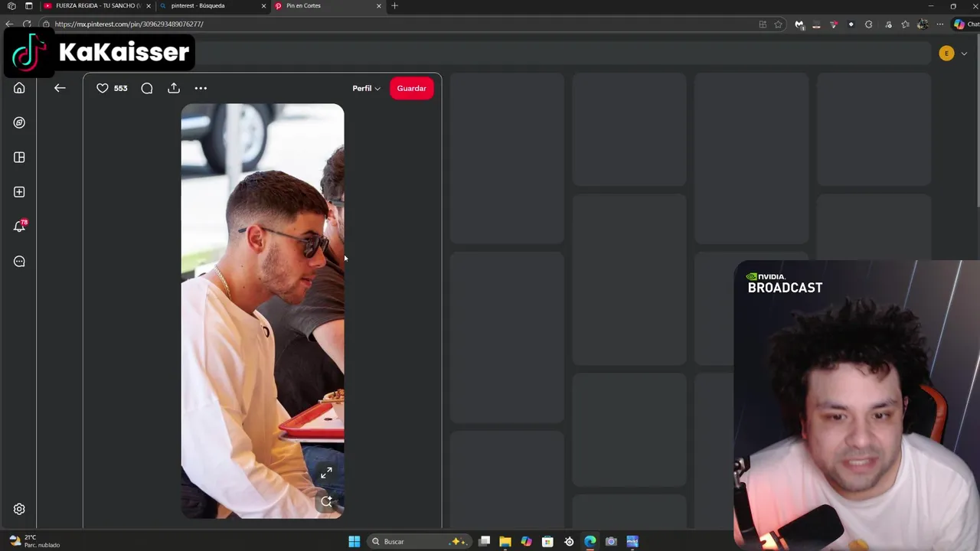Add page to favorites star icon
Viewport: 980px width, 551px height.
coord(778,24)
